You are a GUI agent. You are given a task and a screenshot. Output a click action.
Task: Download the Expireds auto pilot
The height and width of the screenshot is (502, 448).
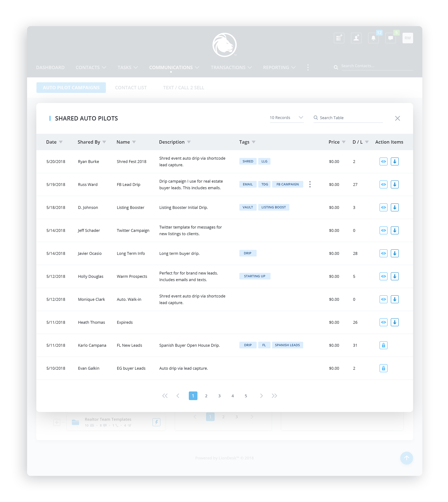[x=394, y=322]
